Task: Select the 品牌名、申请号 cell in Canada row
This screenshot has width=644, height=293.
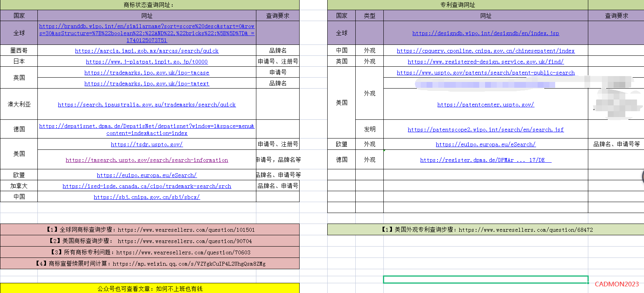Action: tap(278, 186)
